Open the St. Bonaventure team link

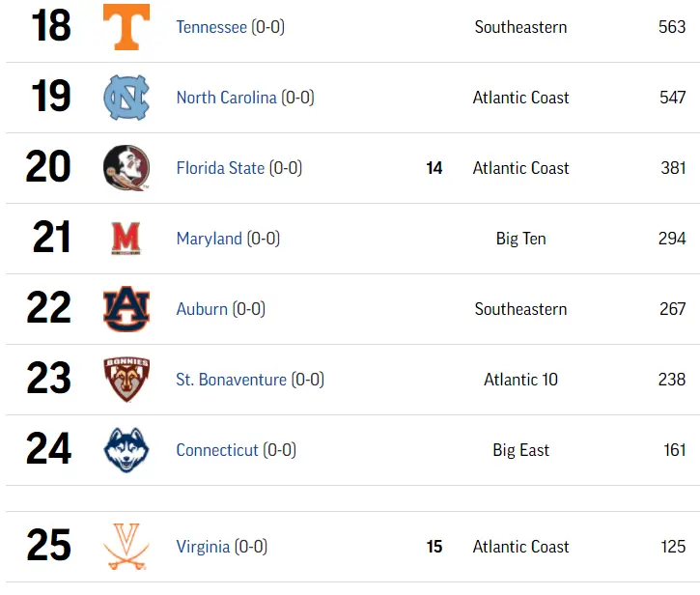(231, 380)
